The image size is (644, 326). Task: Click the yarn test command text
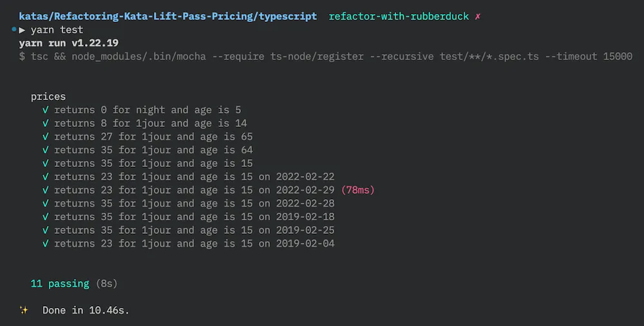tap(57, 30)
